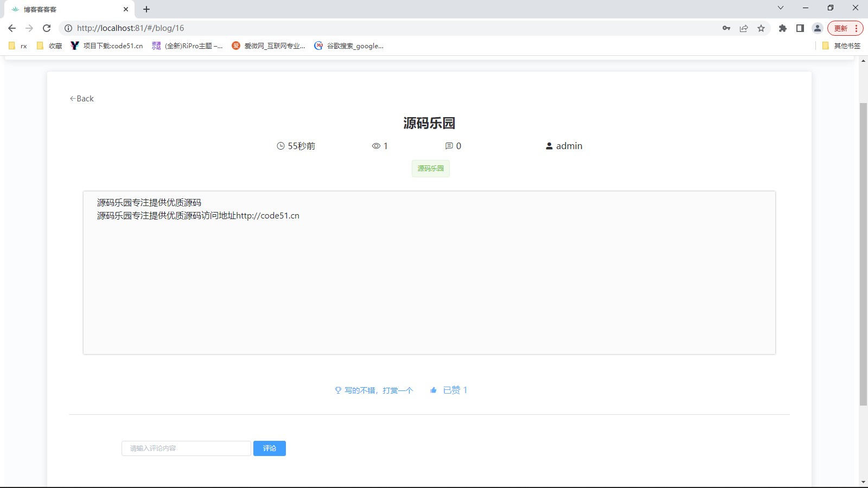Click the admin author name
868x488 pixels.
click(x=569, y=146)
